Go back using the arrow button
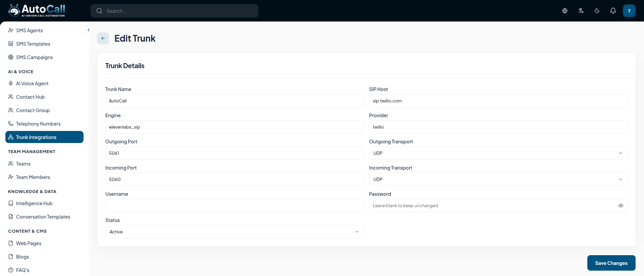The height and width of the screenshot is (276, 644). (x=103, y=38)
